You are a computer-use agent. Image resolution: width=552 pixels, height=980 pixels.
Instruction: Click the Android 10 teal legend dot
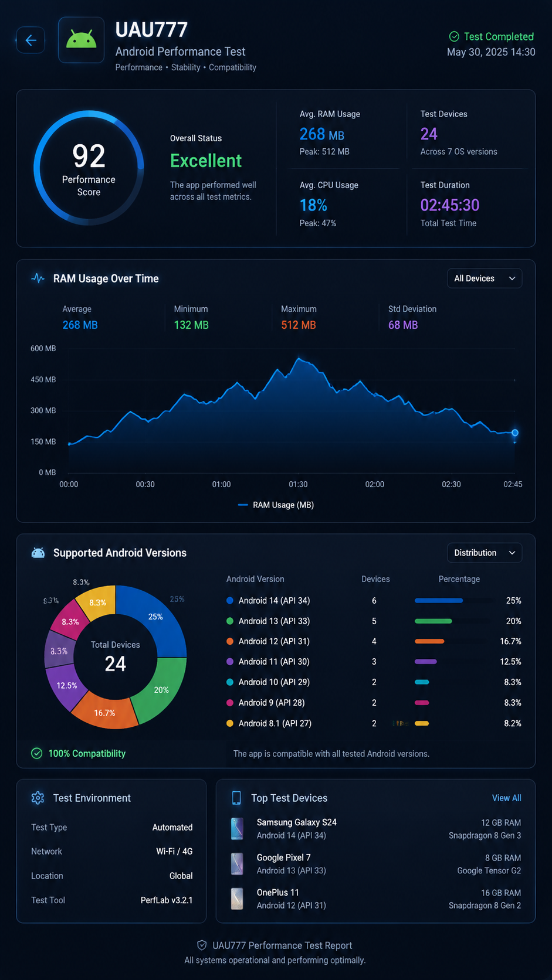(x=230, y=682)
